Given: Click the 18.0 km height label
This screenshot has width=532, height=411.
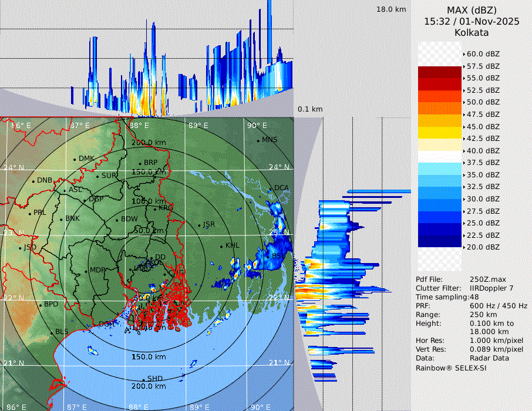Looking at the screenshot, I should tap(391, 9).
